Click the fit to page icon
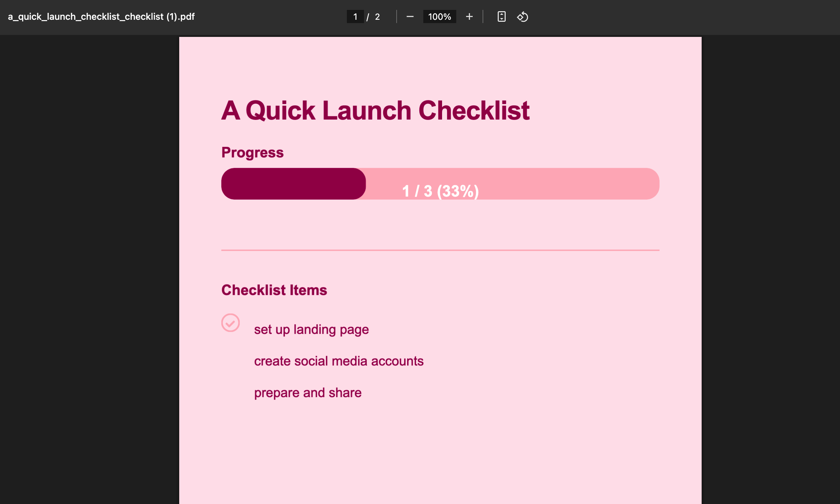The image size is (840, 504). [x=501, y=17]
